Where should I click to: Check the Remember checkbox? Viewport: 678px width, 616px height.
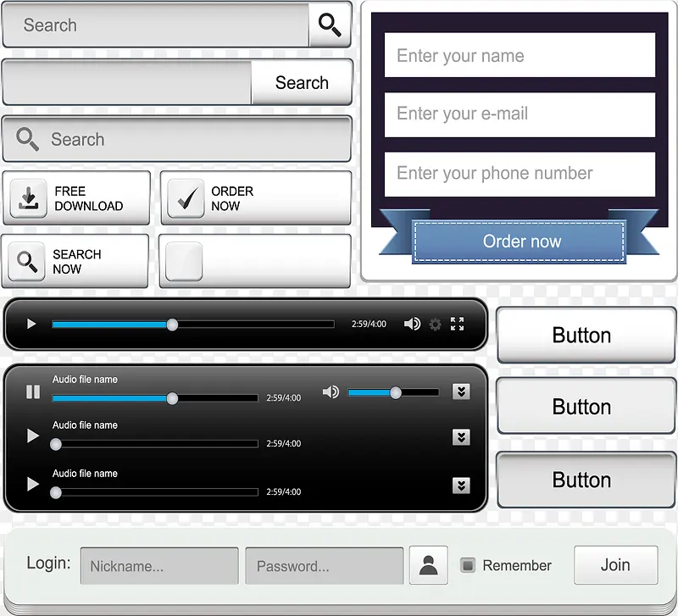468,565
